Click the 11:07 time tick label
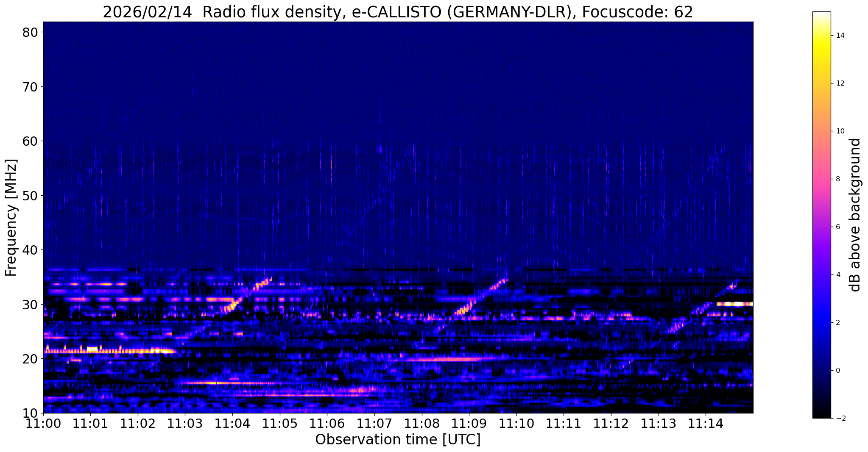 coord(374,423)
